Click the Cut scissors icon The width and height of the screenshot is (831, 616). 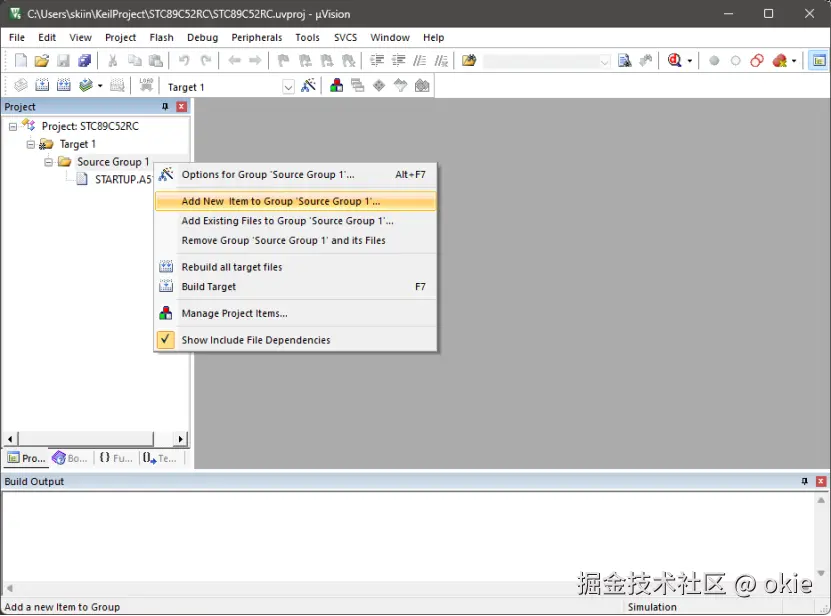112,60
